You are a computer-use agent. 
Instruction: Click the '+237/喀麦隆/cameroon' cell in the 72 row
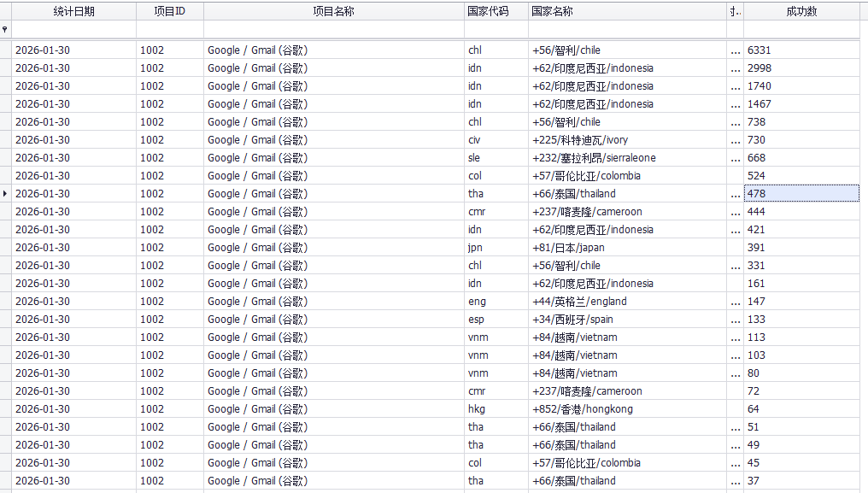pos(627,391)
